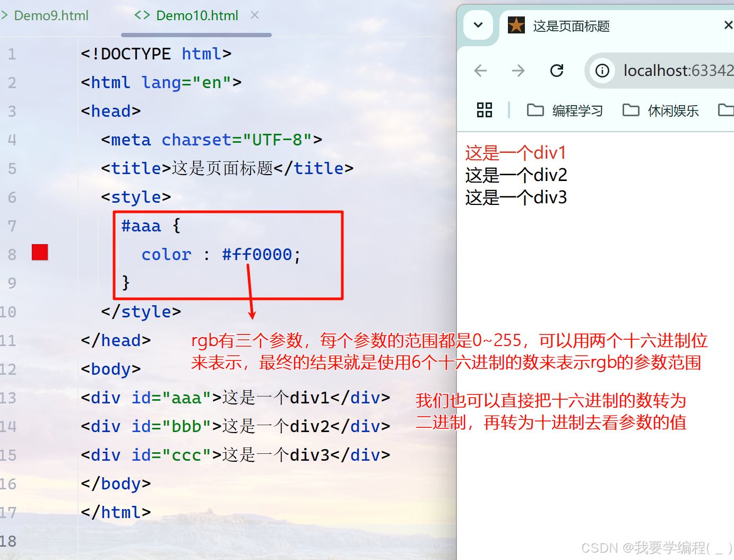Click the 这是一个div2 text on page

pyautogui.click(x=516, y=175)
